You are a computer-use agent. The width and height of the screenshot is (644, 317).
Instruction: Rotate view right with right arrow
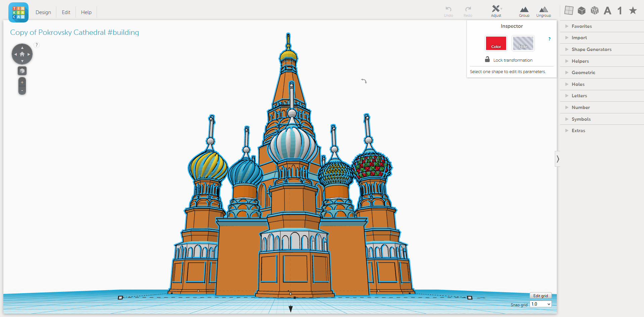[29, 54]
